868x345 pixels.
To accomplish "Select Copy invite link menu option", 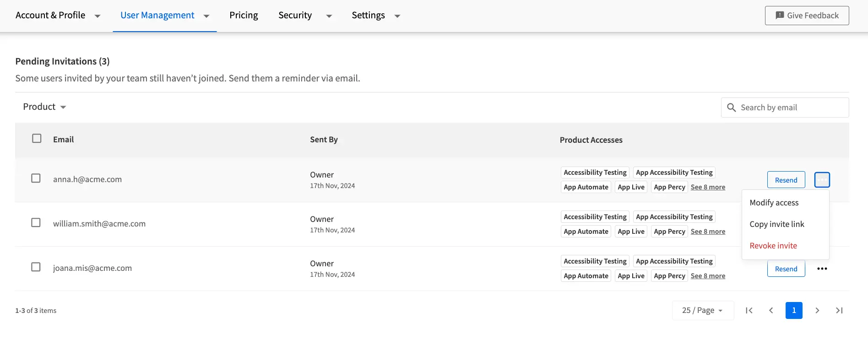I will click(x=776, y=224).
